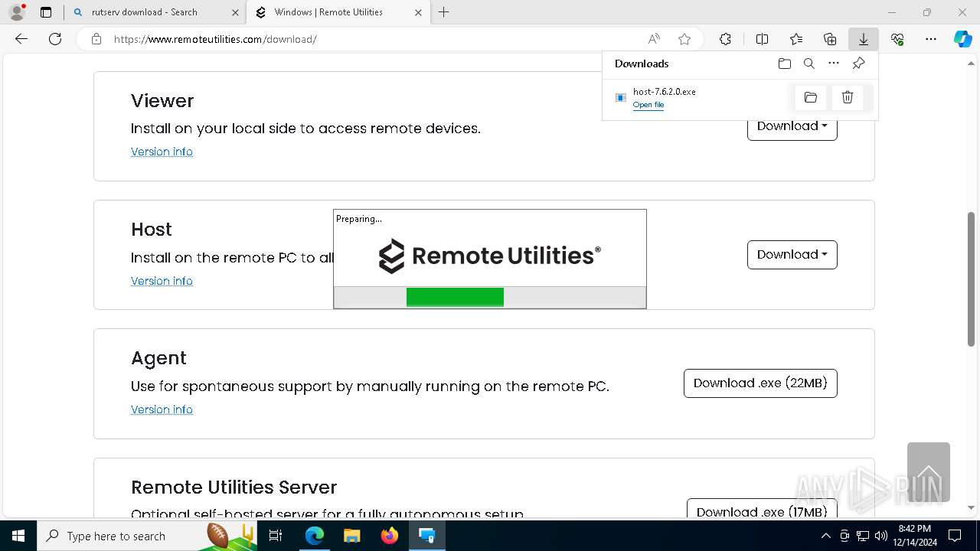980x551 pixels.
Task: Click the Agent heading text
Action: pos(158,358)
